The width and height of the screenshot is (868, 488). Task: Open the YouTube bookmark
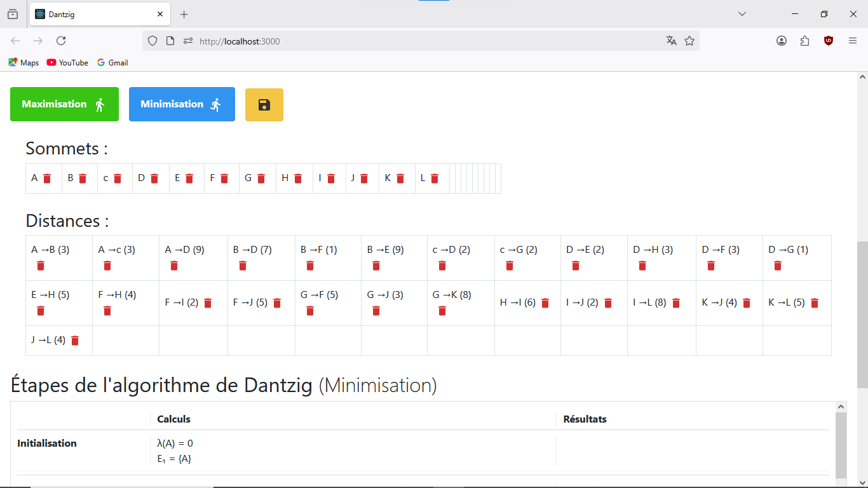point(67,63)
